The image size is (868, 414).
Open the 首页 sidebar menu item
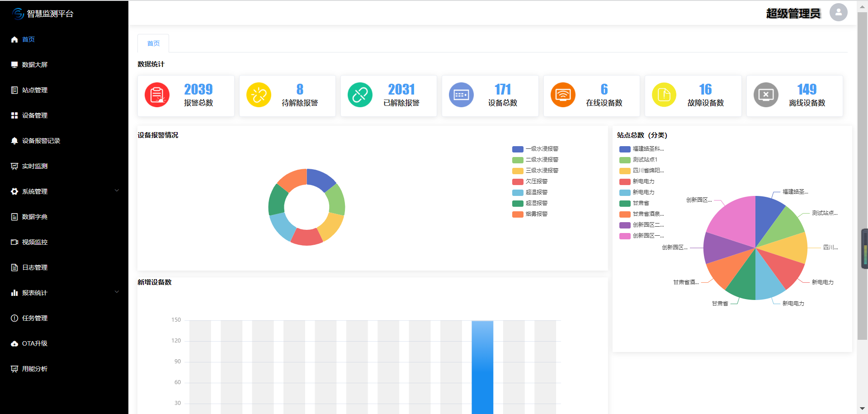[64, 39]
